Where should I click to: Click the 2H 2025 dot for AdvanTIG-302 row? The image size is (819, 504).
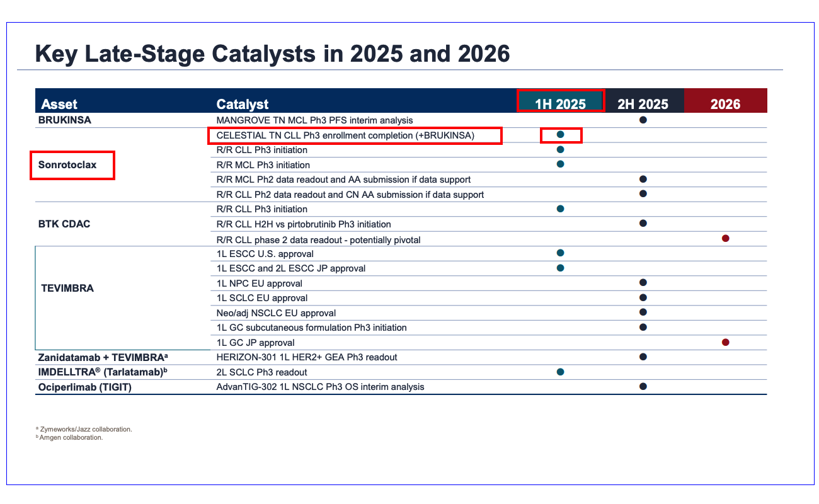tap(643, 386)
